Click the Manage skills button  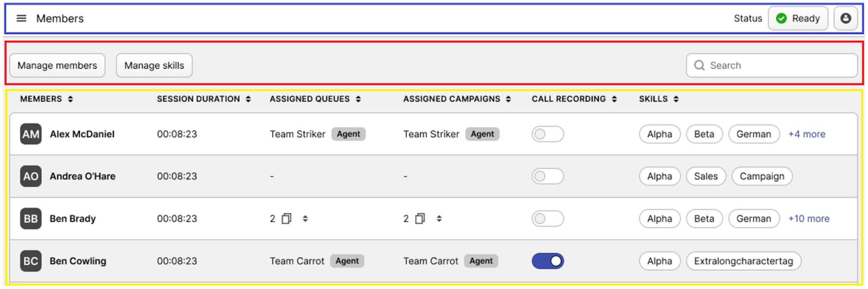(x=154, y=65)
